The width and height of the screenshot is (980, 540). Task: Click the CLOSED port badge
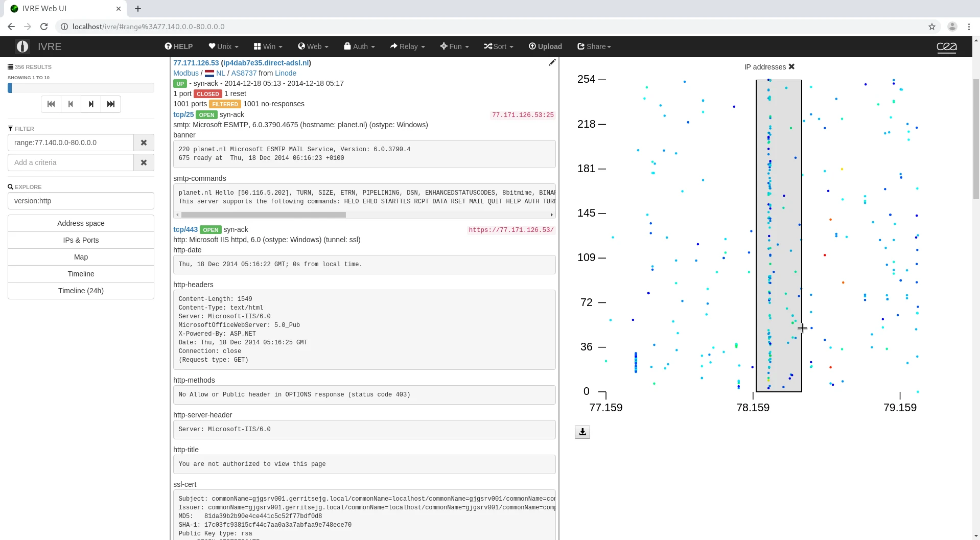[208, 94]
